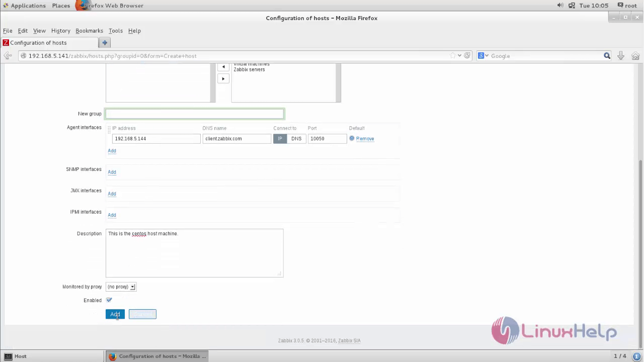Open the Tools menu

coord(116,31)
